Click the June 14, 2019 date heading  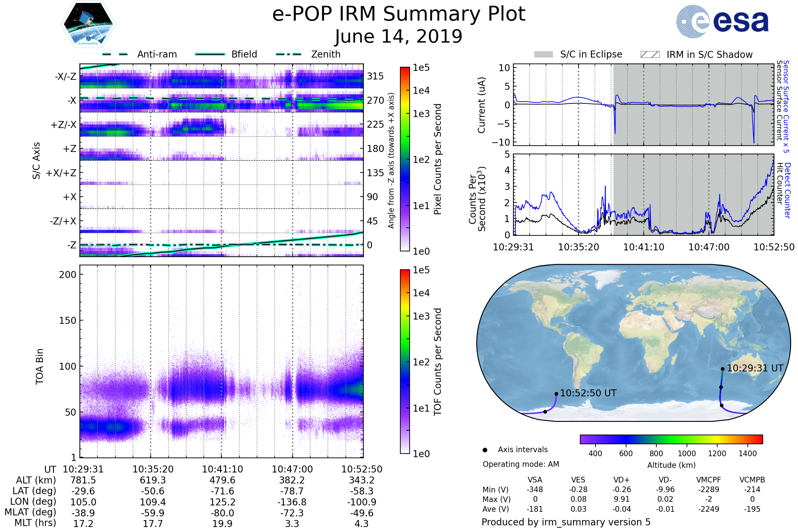[399, 36]
